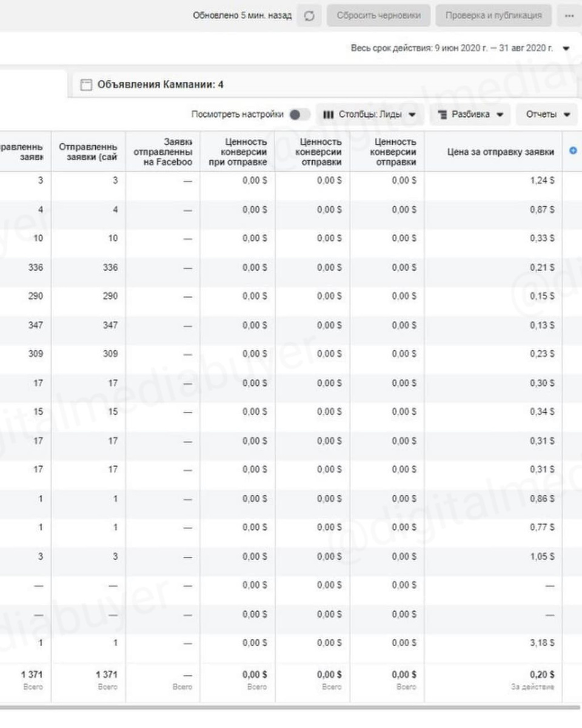Click the price cell 0,23 $

pos(542,354)
